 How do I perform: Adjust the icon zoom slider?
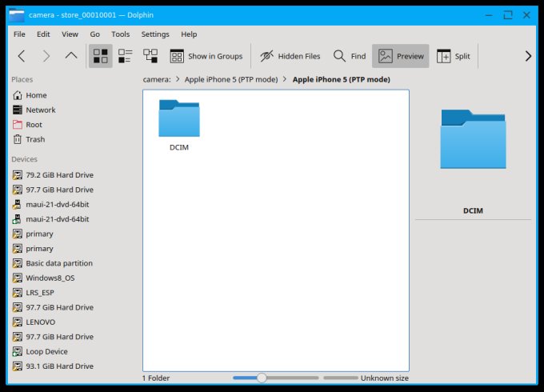pyautogui.click(x=262, y=378)
